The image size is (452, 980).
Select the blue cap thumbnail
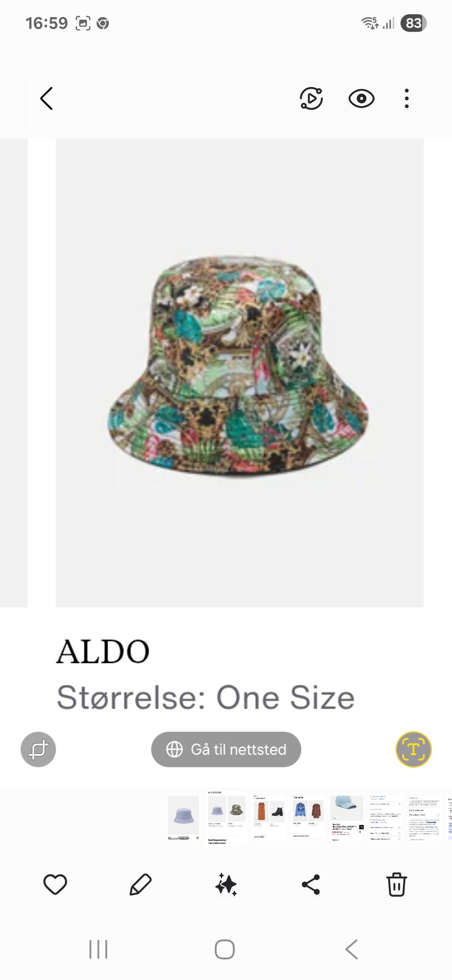(347, 818)
